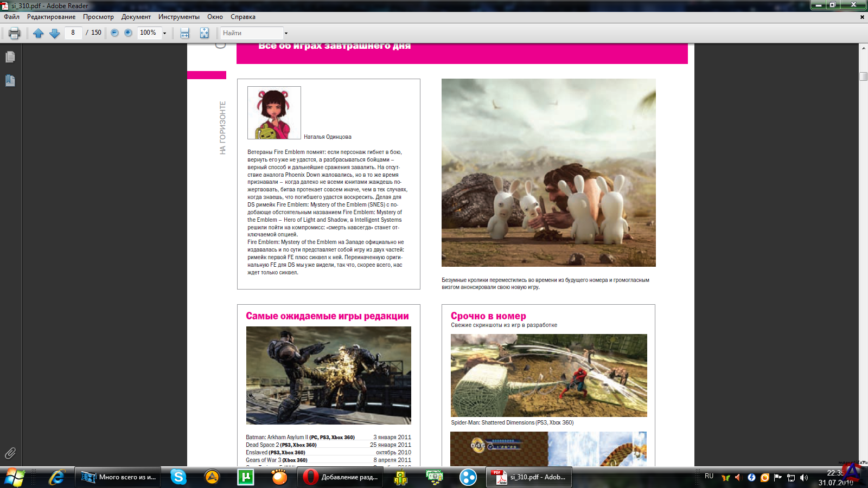This screenshot has height=488, width=868.
Task: Open the Окно menu
Action: pyautogui.click(x=215, y=17)
